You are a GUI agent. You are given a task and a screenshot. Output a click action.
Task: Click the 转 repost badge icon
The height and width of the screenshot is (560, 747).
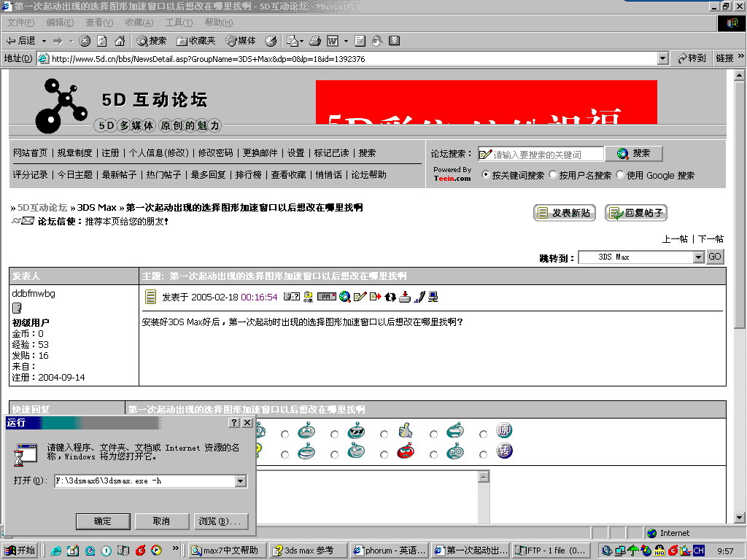(x=504, y=451)
